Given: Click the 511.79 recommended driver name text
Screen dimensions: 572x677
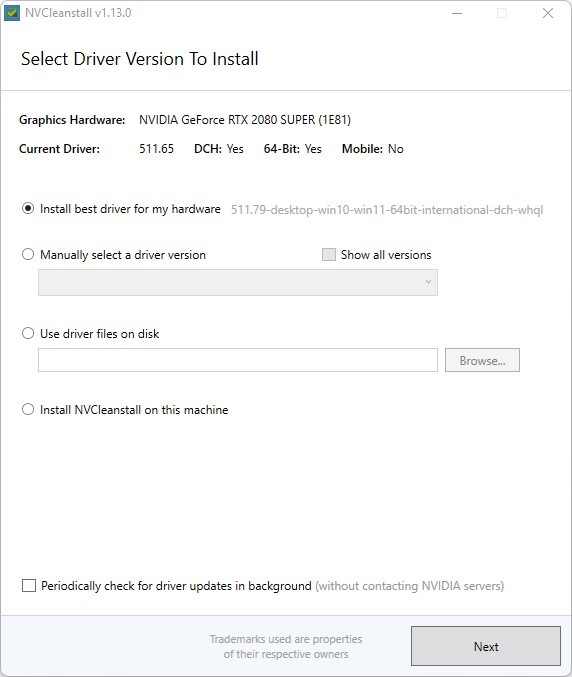Looking at the screenshot, I should click(x=387, y=210).
